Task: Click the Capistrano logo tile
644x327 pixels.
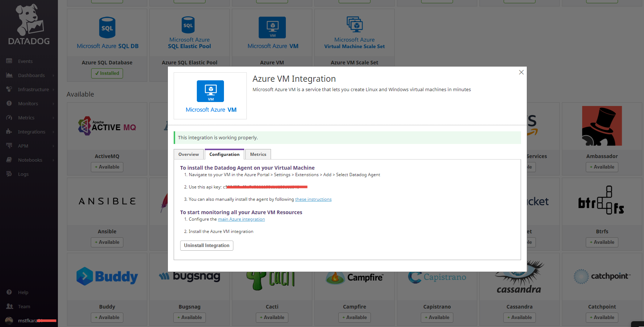Action: (437, 277)
